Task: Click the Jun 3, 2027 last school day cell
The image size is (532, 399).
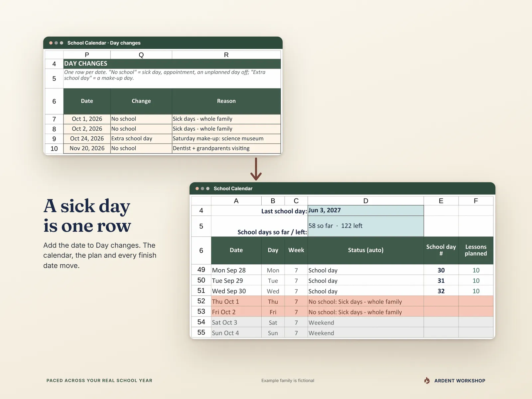Action: tap(366, 210)
